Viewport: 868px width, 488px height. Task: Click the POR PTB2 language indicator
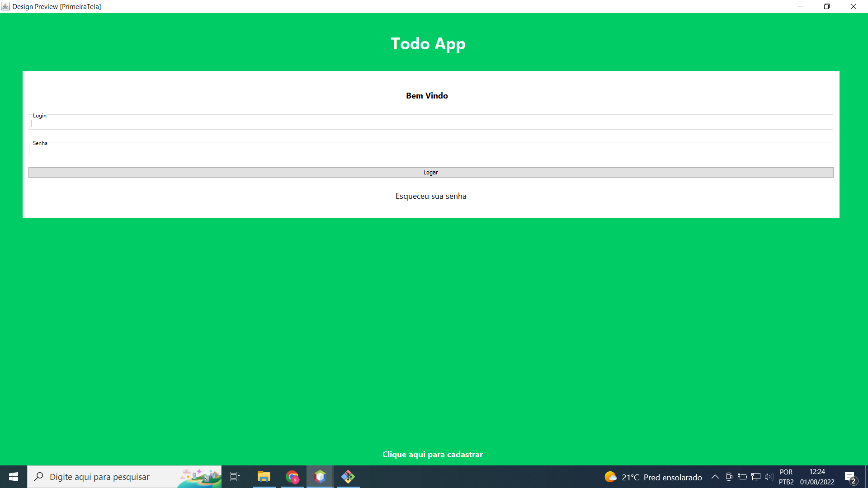point(786,477)
